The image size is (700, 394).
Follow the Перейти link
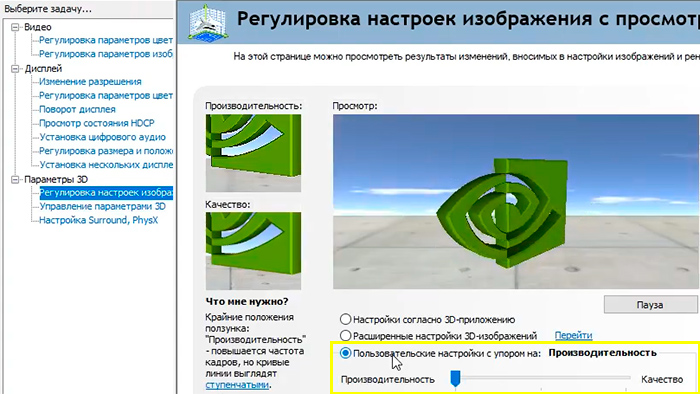pos(573,335)
